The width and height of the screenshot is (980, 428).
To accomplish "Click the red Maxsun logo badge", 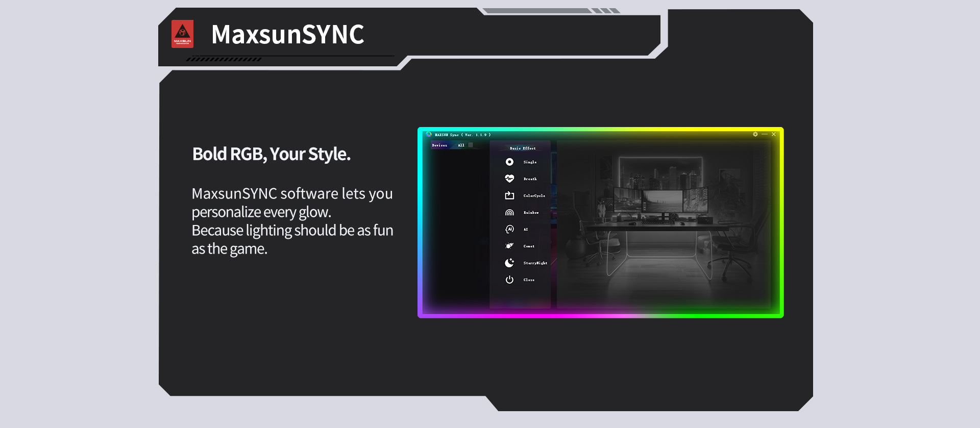I will tap(182, 34).
